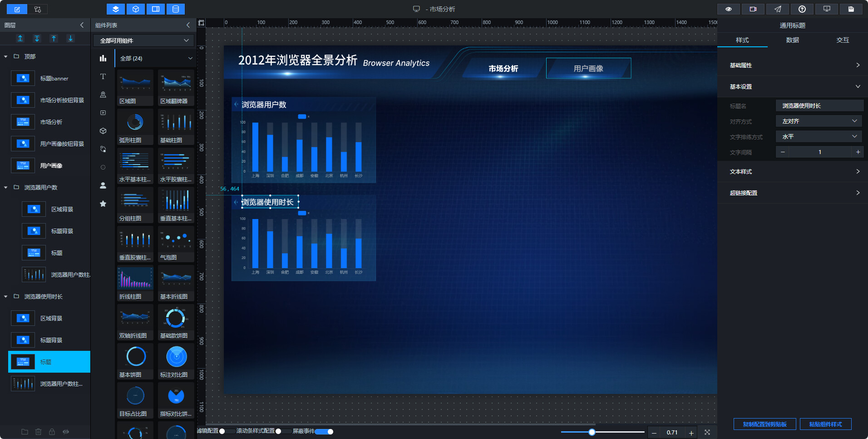Click the 复制配置到剪贴板 button

tap(765, 424)
